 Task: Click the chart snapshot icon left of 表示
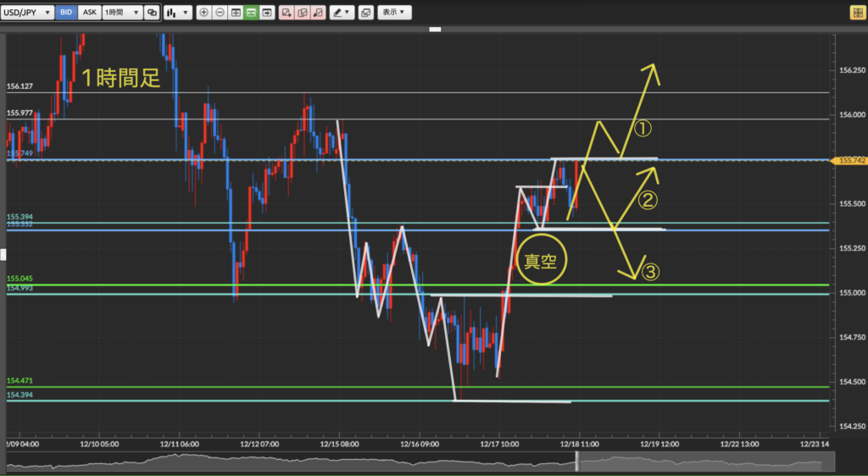pyautogui.click(x=365, y=13)
